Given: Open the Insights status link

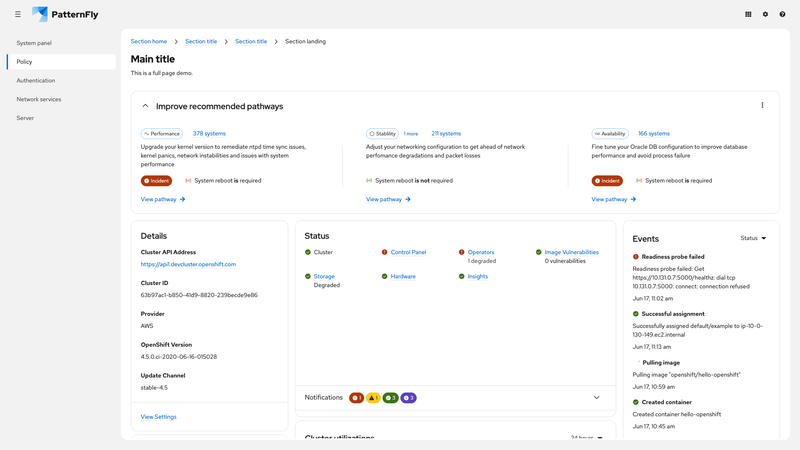Looking at the screenshot, I should (x=478, y=277).
